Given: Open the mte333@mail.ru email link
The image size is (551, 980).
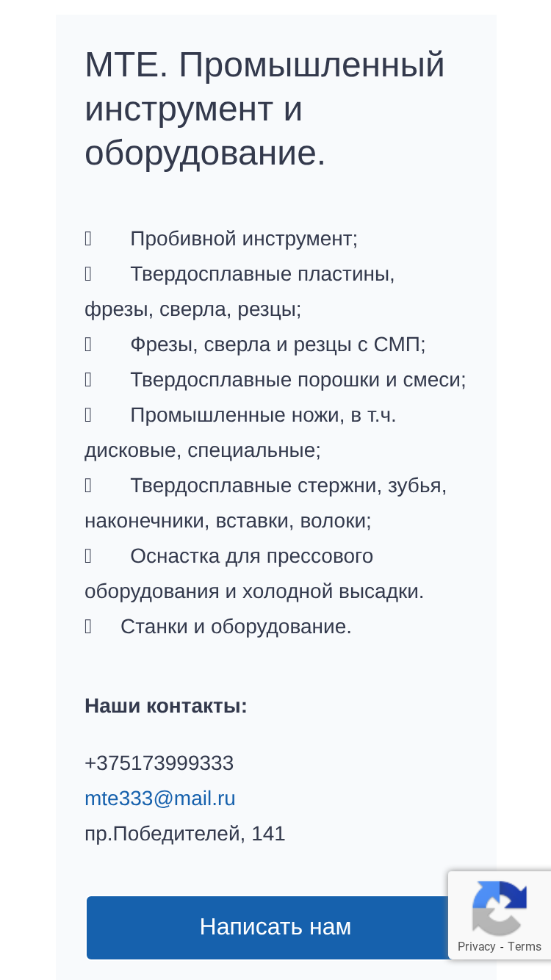Looking at the screenshot, I should (160, 799).
